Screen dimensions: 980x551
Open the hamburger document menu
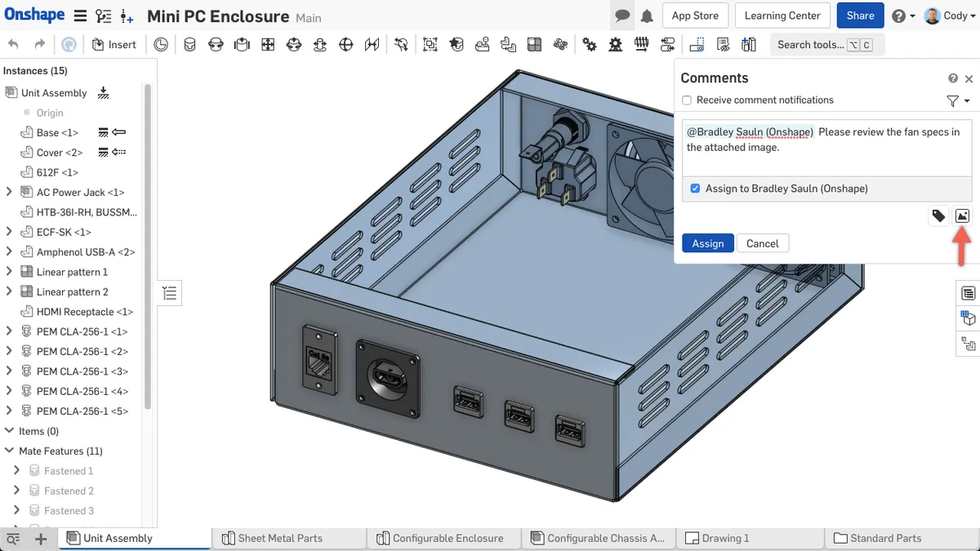tap(78, 15)
